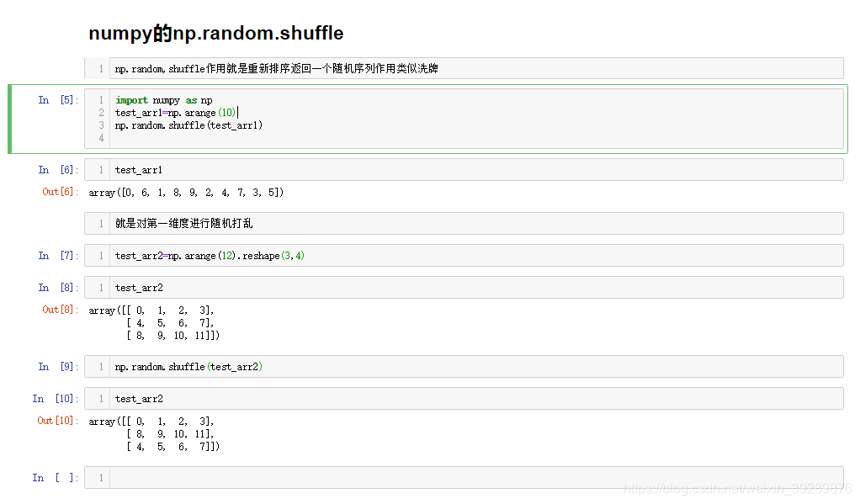
Task: Click the np.random.shuffle(test_arr1) line
Action: (x=188, y=125)
